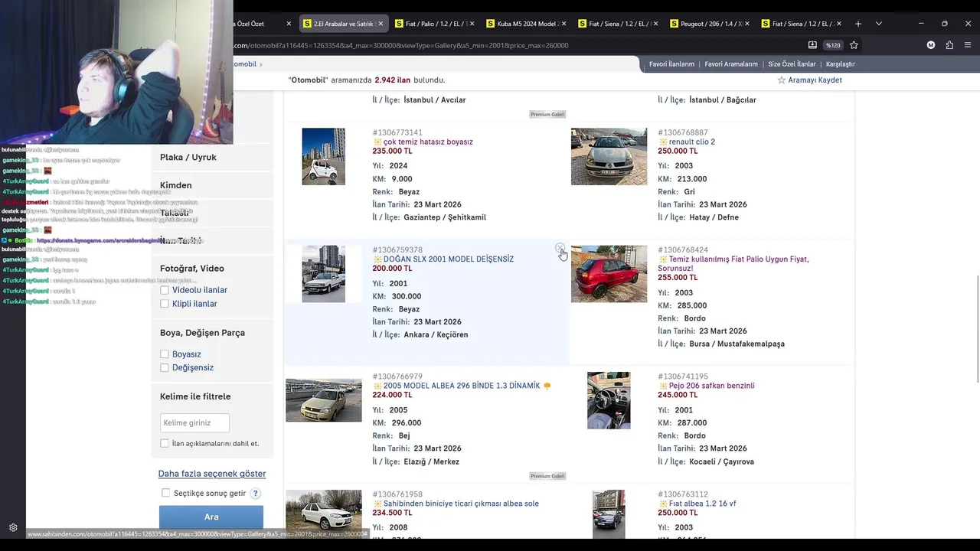The height and width of the screenshot is (551, 980).
Task: Click the page vertical scrollbar thumb
Action: click(x=976, y=328)
